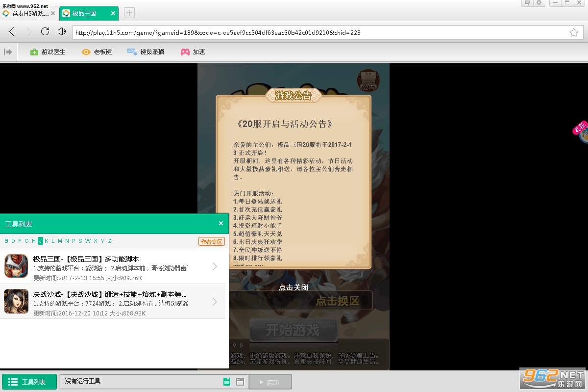Open the pink 礼包 gift badge
The image size is (588, 392).
click(x=580, y=128)
